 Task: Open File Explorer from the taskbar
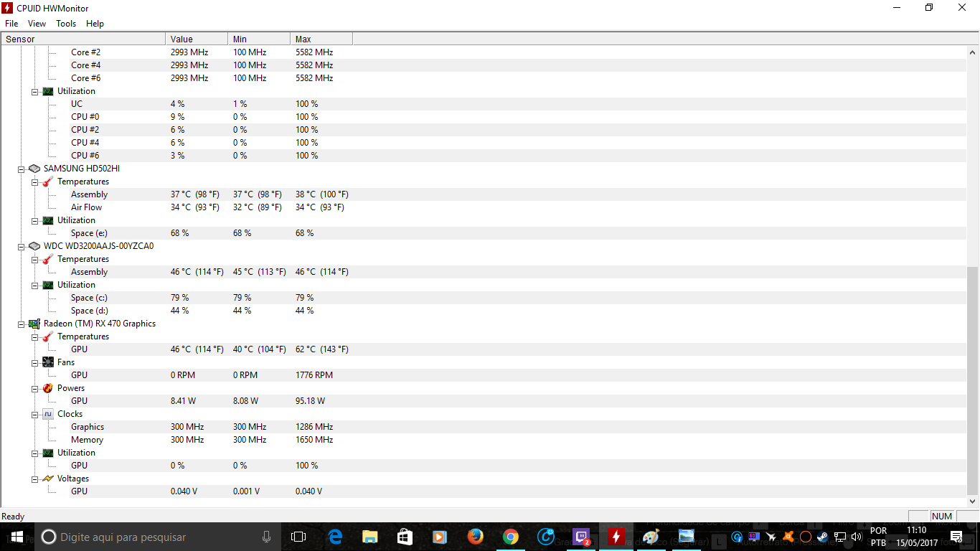point(370,537)
